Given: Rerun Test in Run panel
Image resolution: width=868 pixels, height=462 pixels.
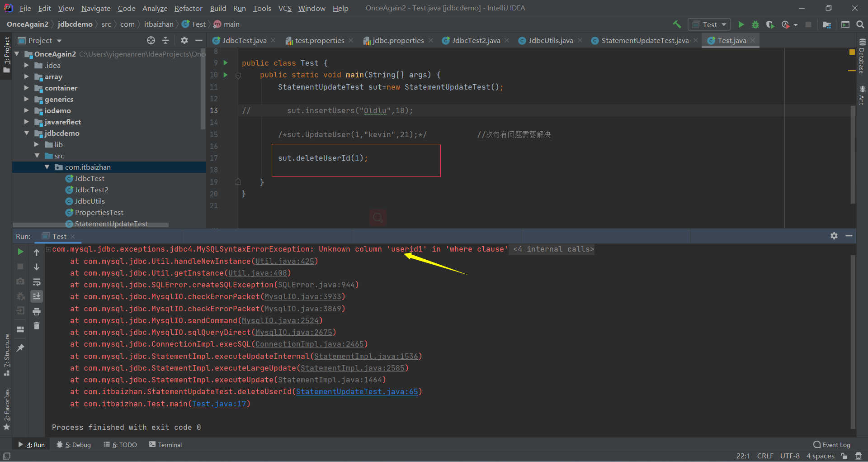Looking at the screenshot, I should [x=20, y=252].
